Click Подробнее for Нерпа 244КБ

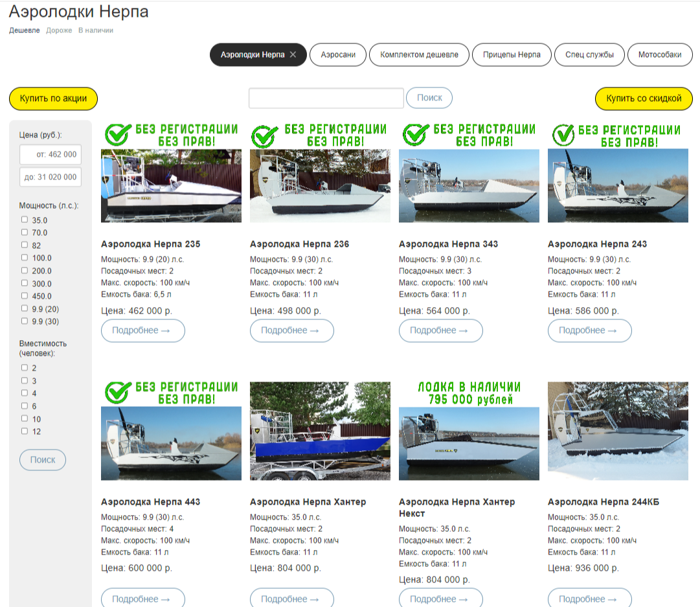pyautogui.click(x=590, y=598)
